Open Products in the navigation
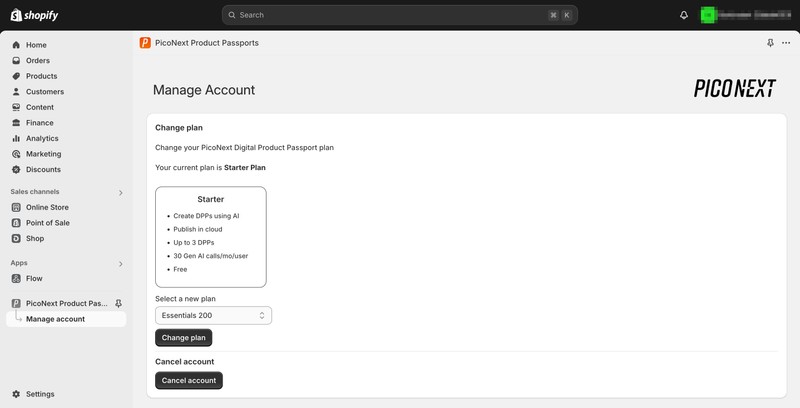Screen dimensions: 800x408 (x=41, y=76)
